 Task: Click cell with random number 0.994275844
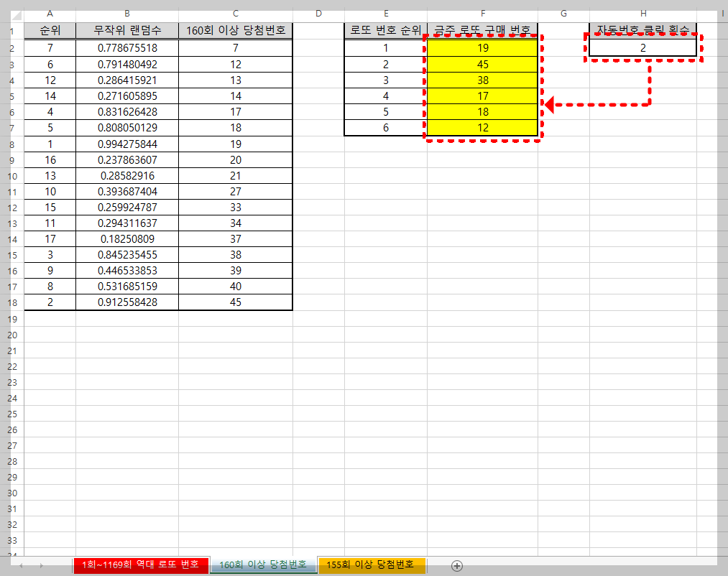click(127, 144)
